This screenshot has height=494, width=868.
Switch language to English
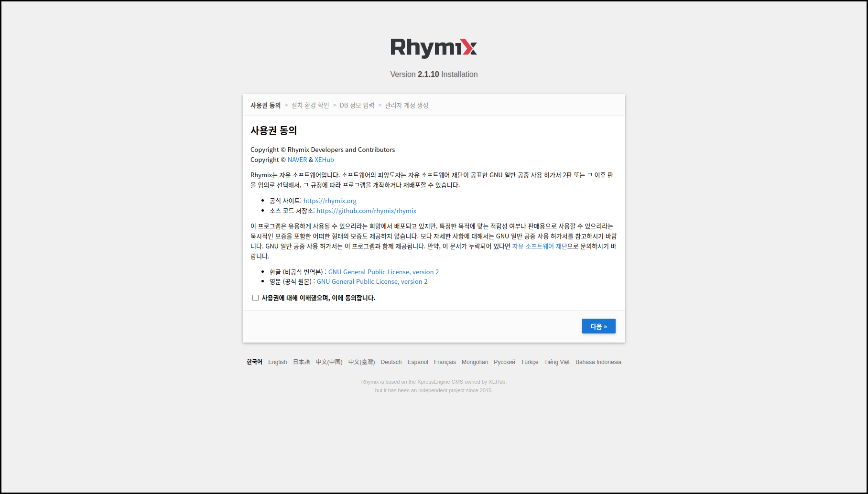(x=277, y=362)
